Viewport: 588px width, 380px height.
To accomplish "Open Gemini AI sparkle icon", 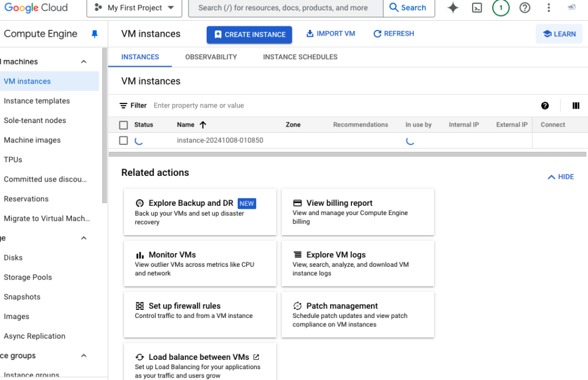I will (453, 7).
